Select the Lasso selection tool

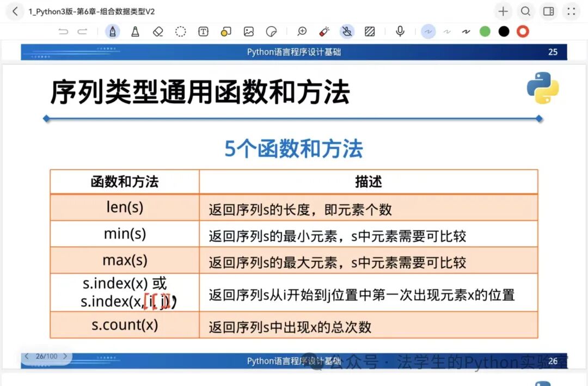[181, 32]
